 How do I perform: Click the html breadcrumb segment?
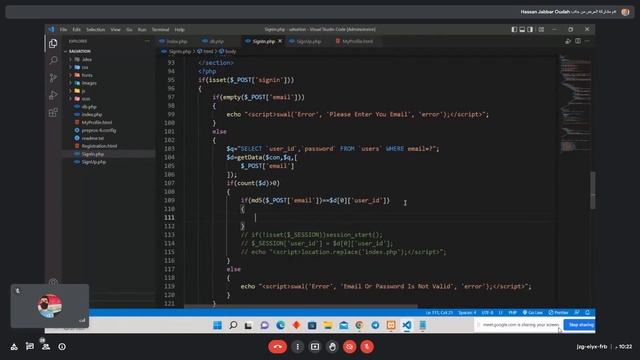tap(206, 52)
